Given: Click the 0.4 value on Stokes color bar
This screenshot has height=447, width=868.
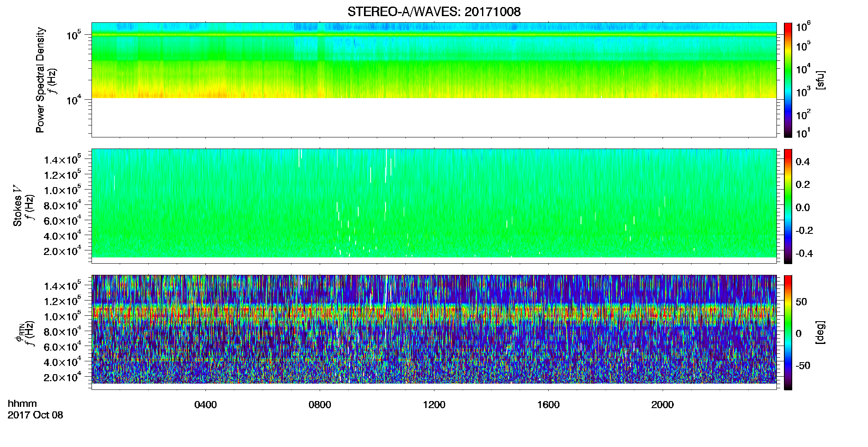Looking at the screenshot, I should pyautogui.click(x=803, y=162).
